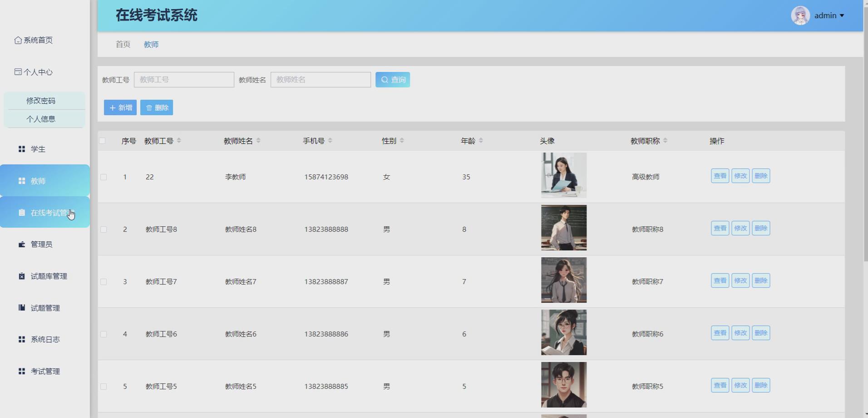Viewport: 868px width, 418px height.
Task: Click 修改 for 教师姓名8 row
Action: (740, 228)
